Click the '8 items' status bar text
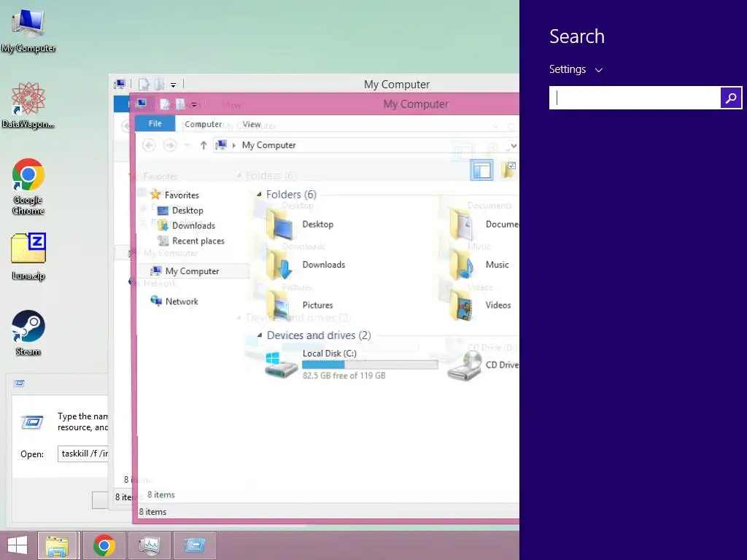The width and height of the screenshot is (747, 560). [x=152, y=512]
